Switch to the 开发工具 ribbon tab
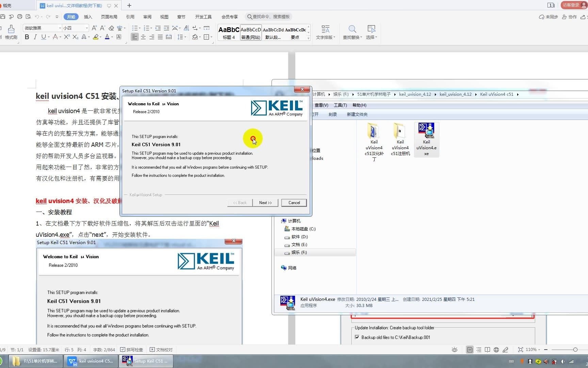The image size is (588, 368). [203, 17]
